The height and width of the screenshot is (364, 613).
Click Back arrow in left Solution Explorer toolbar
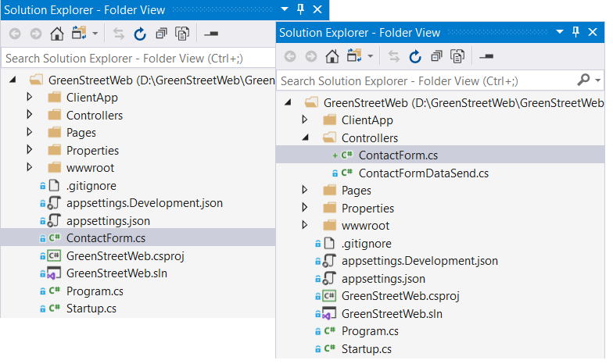pyautogui.click(x=15, y=34)
